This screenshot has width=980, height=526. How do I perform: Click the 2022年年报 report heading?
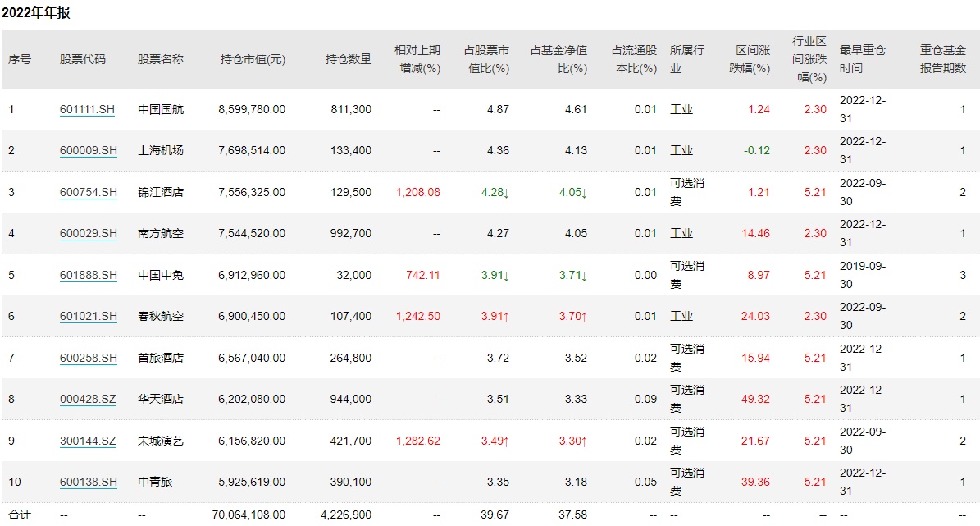click(x=36, y=14)
